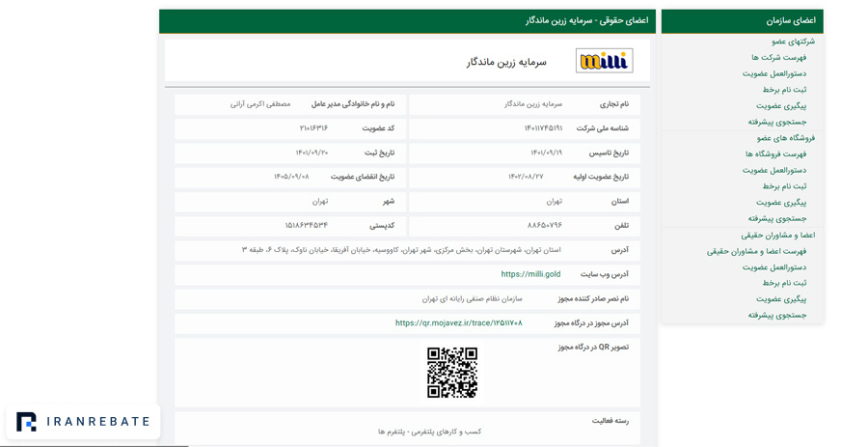Open فهرست شرکت ها in sidebar
The image size is (868, 447).
pyautogui.click(x=779, y=58)
